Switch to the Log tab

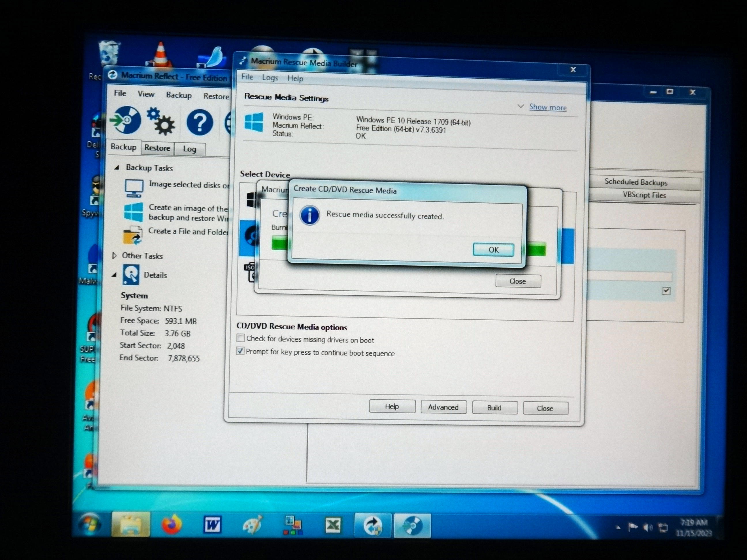pos(189,149)
